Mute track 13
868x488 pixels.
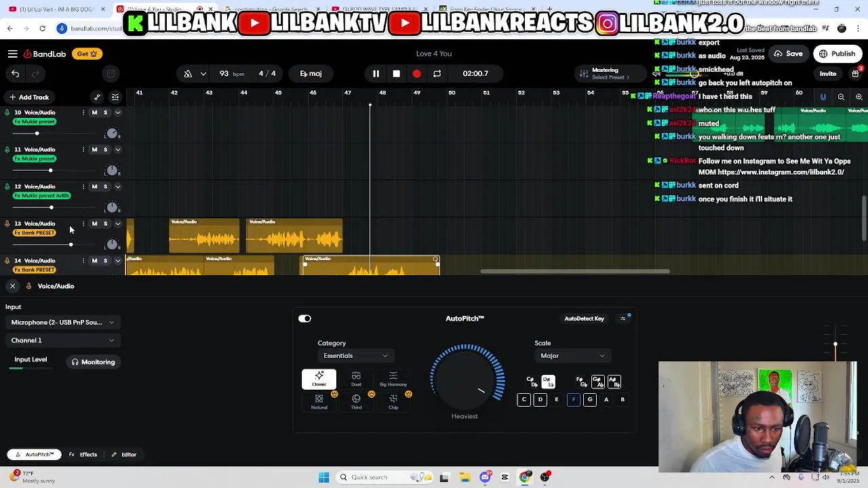click(x=94, y=224)
